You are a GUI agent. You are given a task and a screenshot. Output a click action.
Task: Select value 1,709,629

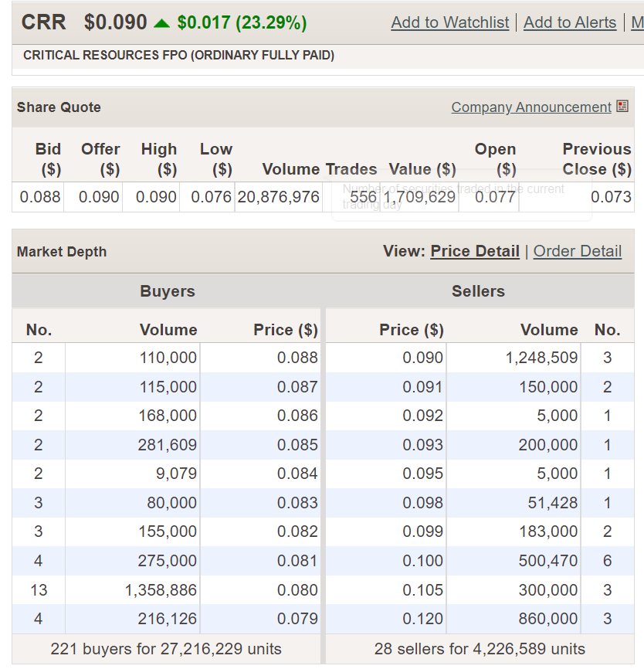419,197
